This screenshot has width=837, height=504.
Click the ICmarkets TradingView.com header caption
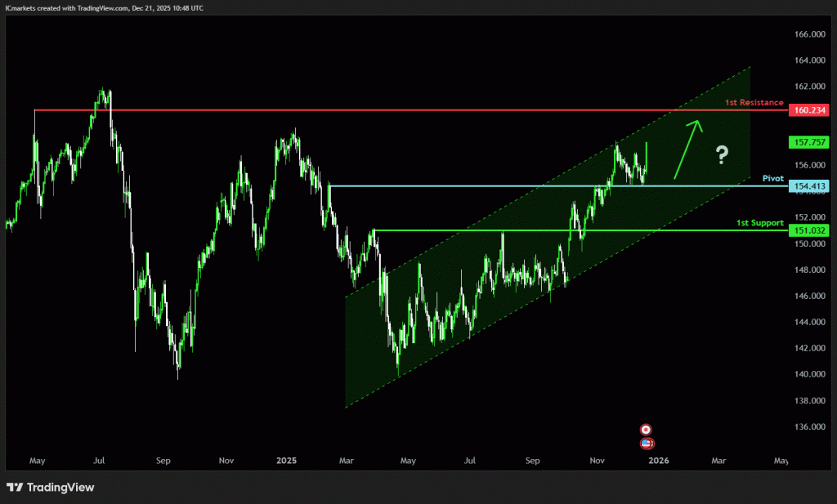[101, 7]
